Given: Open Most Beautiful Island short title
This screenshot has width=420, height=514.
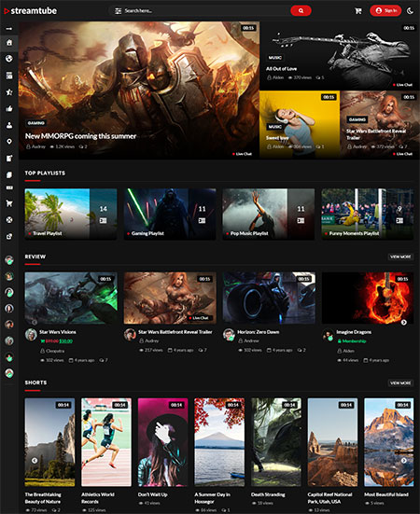Looking at the screenshot, I should click(386, 494).
